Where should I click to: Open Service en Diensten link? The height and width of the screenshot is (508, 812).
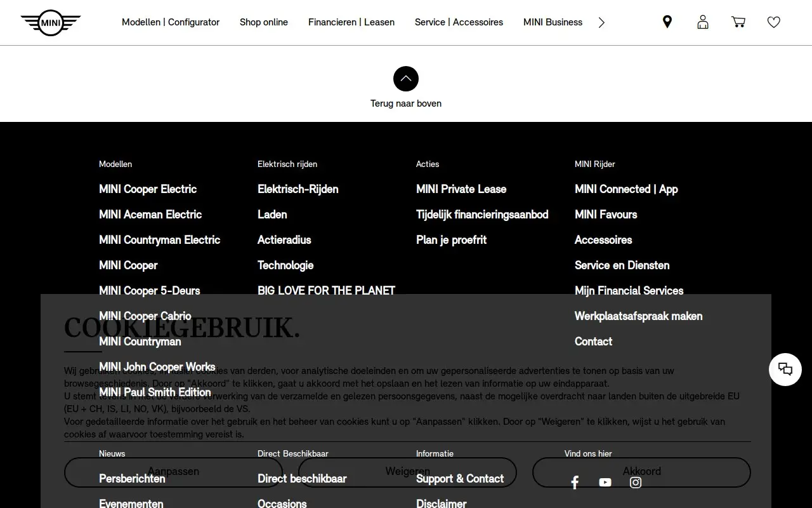click(x=622, y=265)
